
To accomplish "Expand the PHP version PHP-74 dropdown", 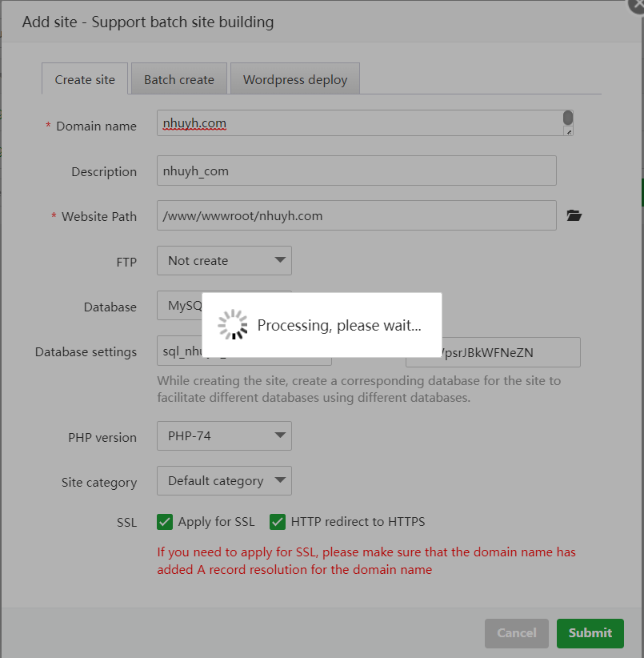I will (224, 436).
